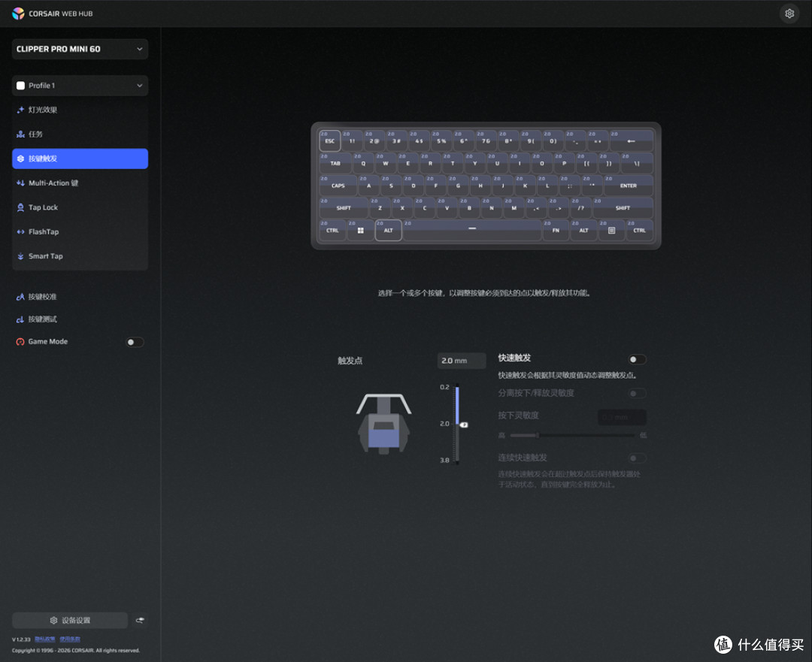Image resolution: width=812 pixels, height=662 pixels.
Task: Click the vertical 触发点 actuation slider handle
Action: click(x=463, y=425)
